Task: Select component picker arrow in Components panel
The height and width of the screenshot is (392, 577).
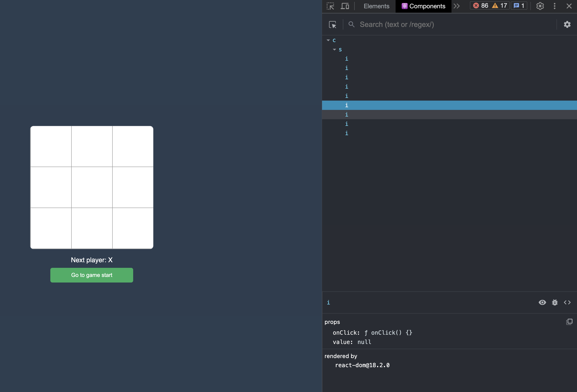Action: 332,25
